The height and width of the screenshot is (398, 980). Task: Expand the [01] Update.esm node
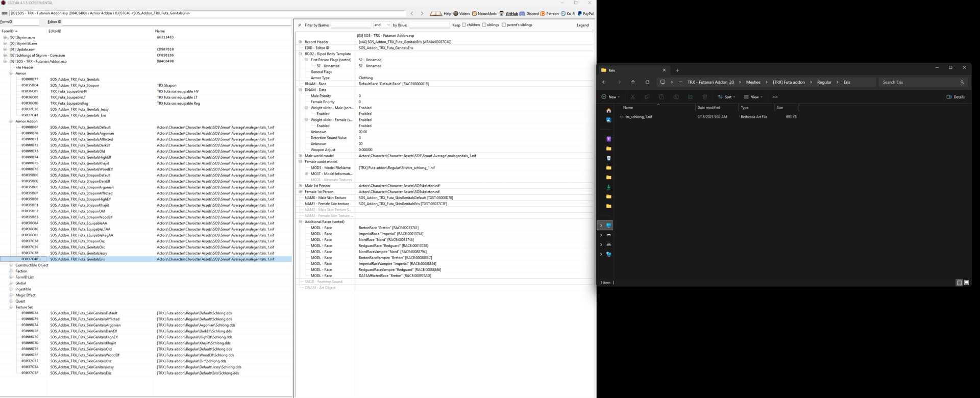click(x=5, y=49)
